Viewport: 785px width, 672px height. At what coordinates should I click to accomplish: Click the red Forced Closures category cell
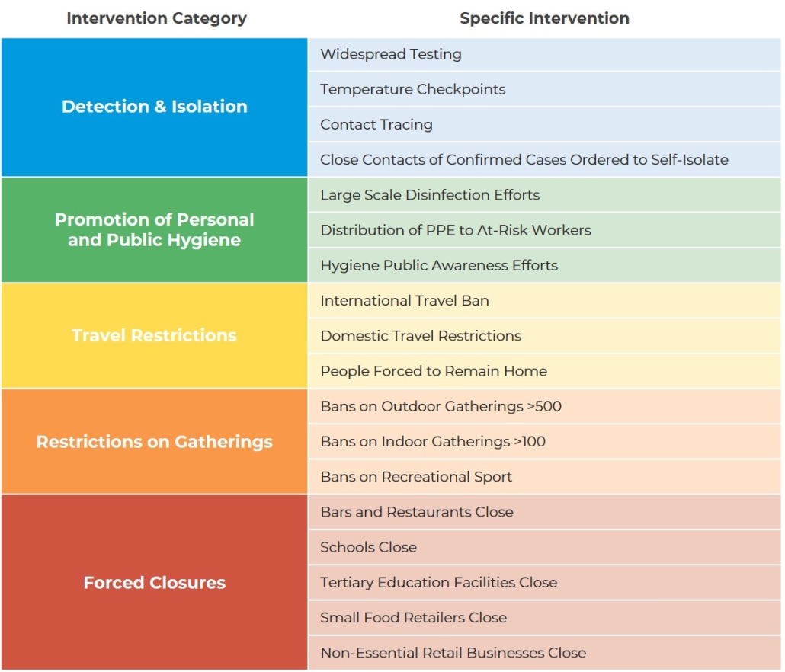click(154, 582)
